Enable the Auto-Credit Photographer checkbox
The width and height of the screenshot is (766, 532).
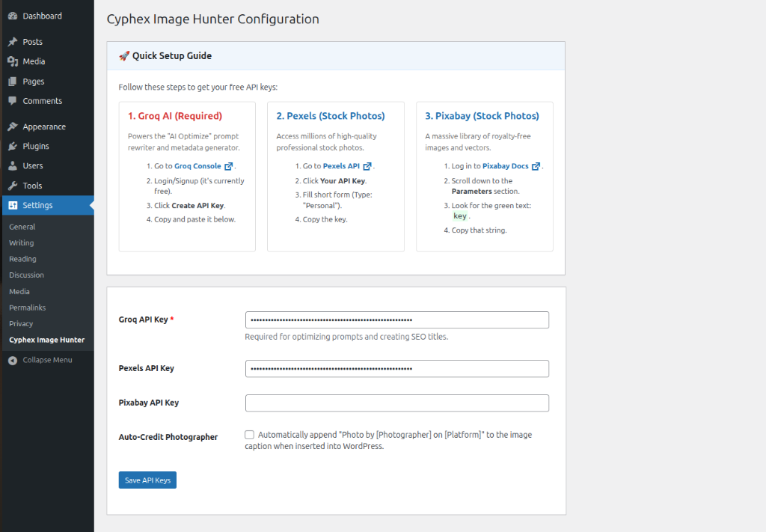coord(250,435)
